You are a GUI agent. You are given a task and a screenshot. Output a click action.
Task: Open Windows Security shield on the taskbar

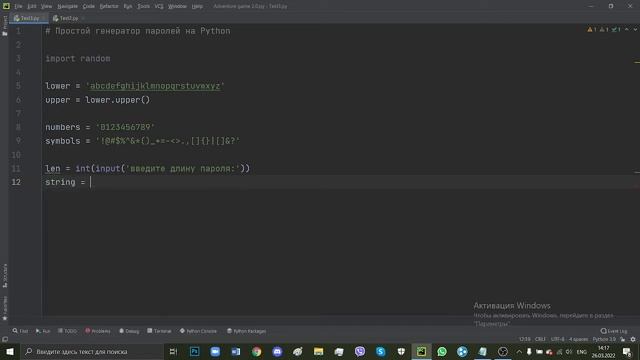pos(401,351)
